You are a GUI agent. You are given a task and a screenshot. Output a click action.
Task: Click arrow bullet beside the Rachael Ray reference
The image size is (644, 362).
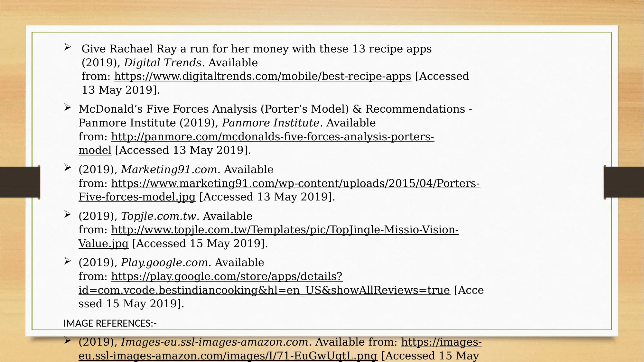(x=67, y=47)
